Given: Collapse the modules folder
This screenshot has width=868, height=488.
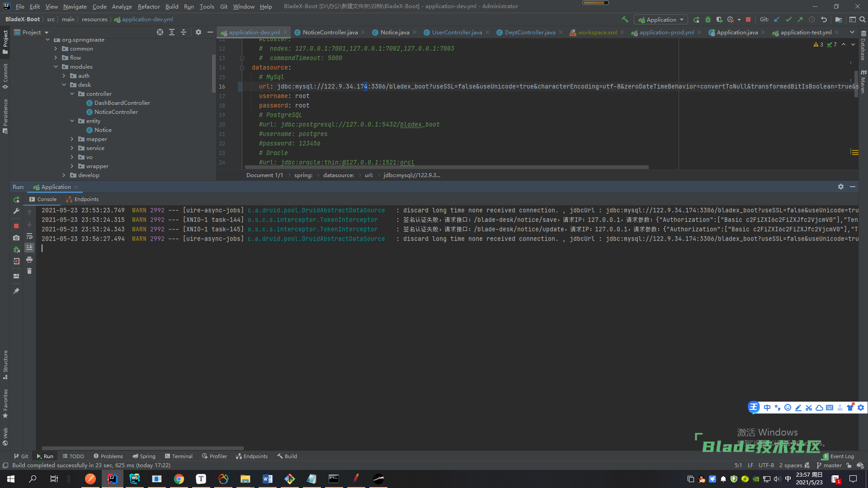Looking at the screenshot, I should point(56,67).
